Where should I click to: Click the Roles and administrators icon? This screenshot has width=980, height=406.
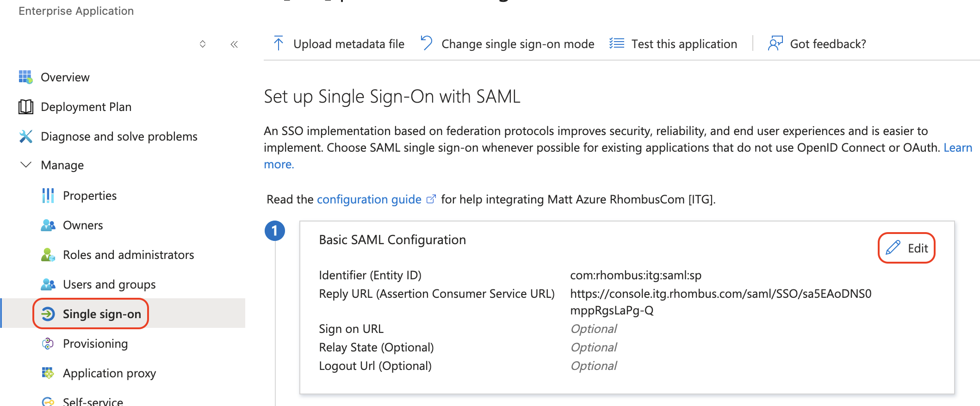pyautogui.click(x=48, y=255)
